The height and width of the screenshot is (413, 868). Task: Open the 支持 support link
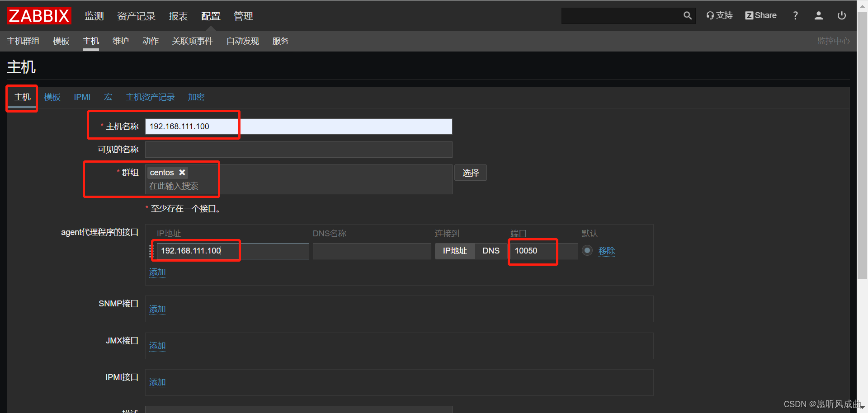(x=719, y=15)
